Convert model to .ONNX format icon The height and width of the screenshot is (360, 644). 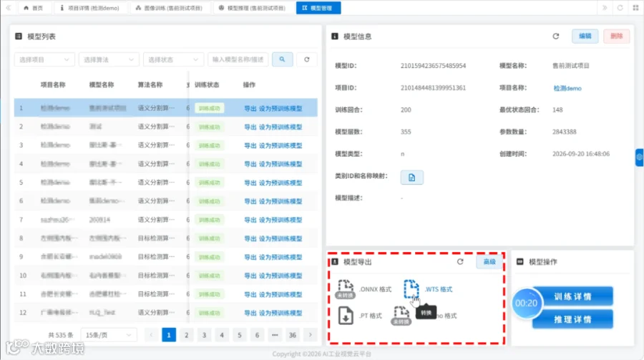[x=346, y=288]
